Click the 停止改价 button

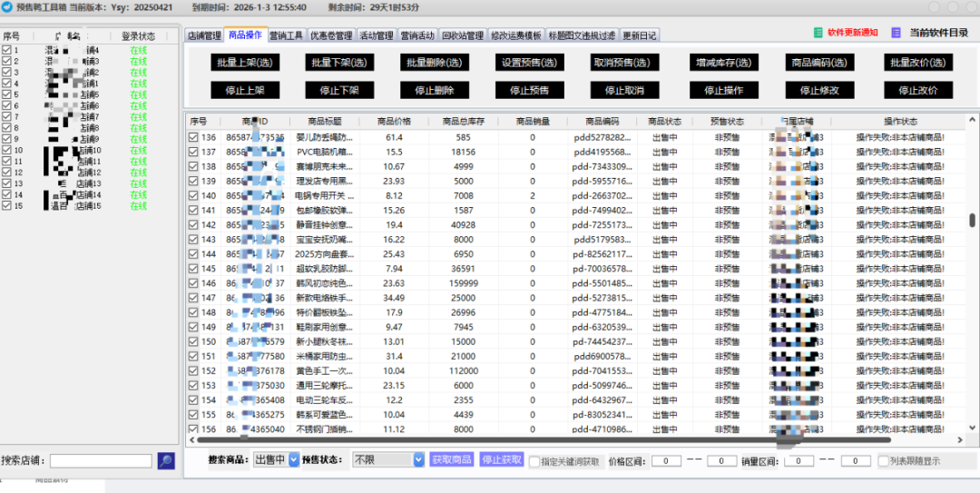(918, 90)
